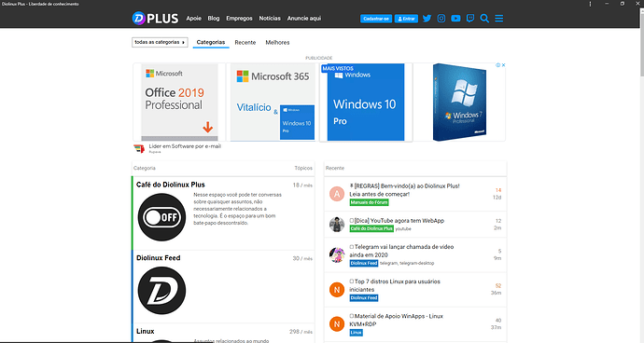Close the advertisement with the X icon
The width and height of the screenshot is (644, 343).
[x=503, y=65]
